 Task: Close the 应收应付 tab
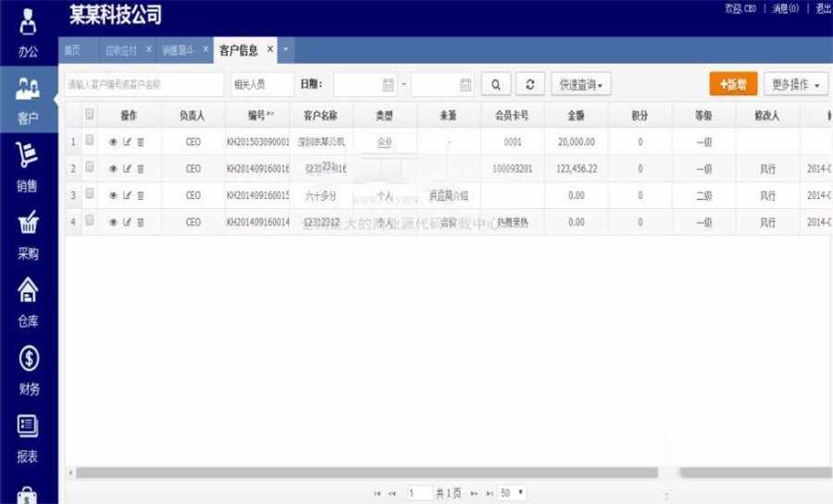click(x=148, y=49)
